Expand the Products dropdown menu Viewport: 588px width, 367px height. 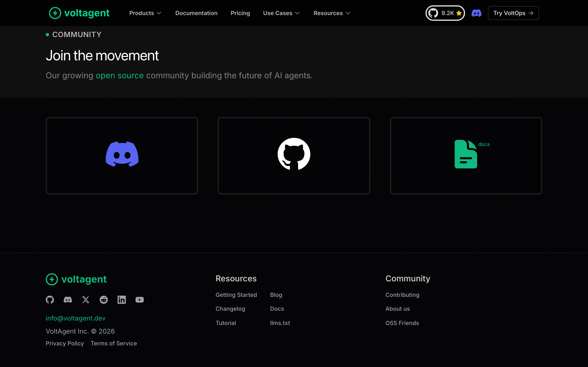[x=145, y=13]
